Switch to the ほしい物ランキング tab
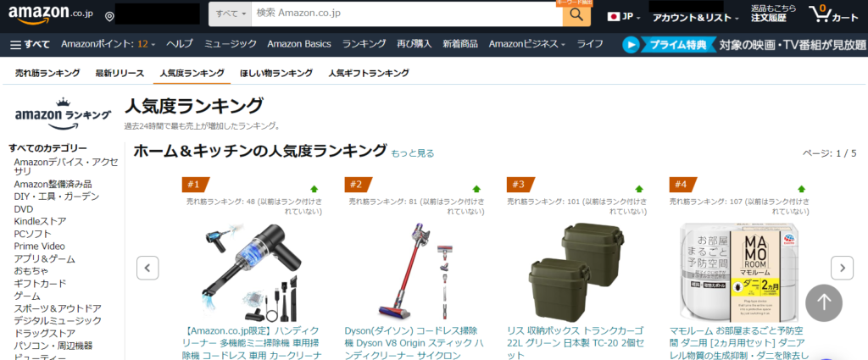Image resolution: width=868 pixels, height=360 pixels. pyautogui.click(x=276, y=73)
